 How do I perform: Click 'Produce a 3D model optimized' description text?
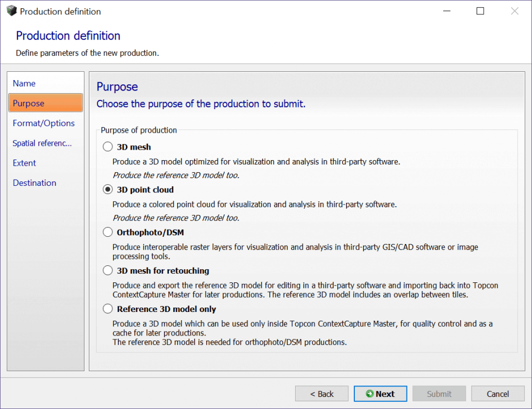click(x=257, y=161)
